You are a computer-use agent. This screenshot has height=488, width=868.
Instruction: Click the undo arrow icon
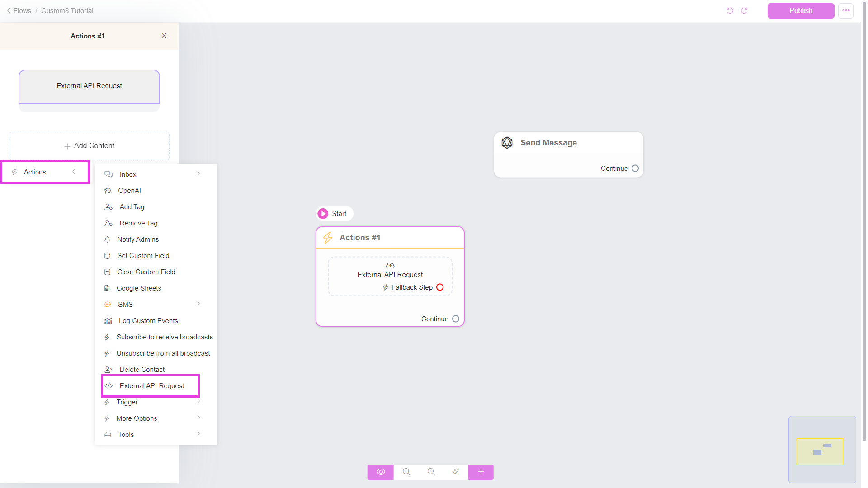coord(730,10)
